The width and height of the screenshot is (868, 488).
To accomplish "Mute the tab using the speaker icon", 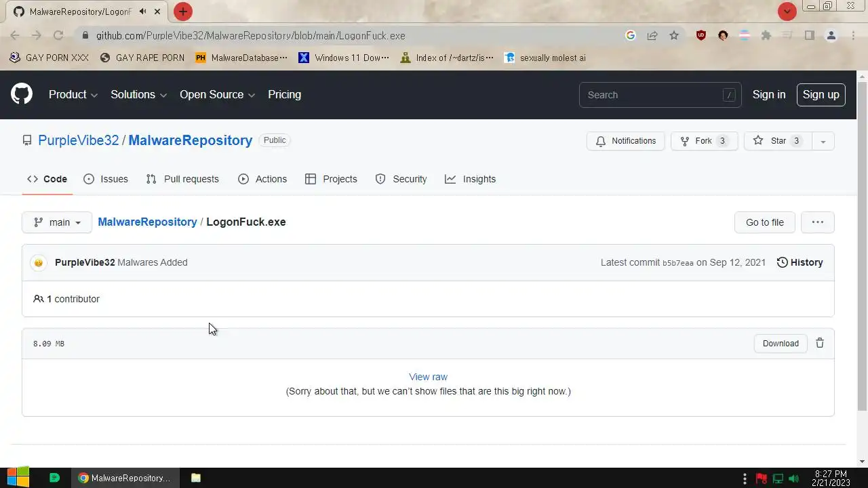I will (142, 12).
